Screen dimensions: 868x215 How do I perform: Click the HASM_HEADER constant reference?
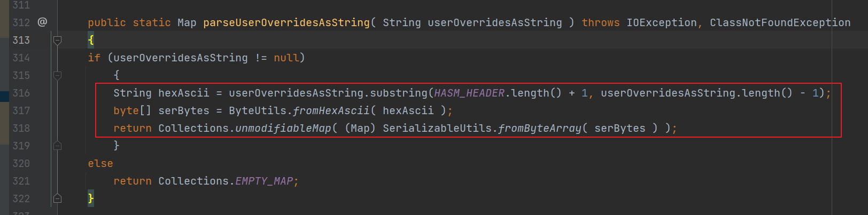469,93
